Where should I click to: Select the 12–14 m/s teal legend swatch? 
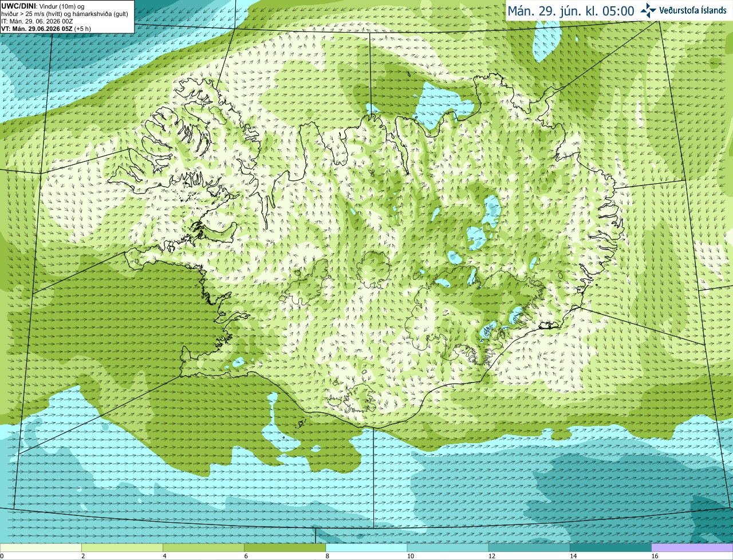tap(529, 548)
